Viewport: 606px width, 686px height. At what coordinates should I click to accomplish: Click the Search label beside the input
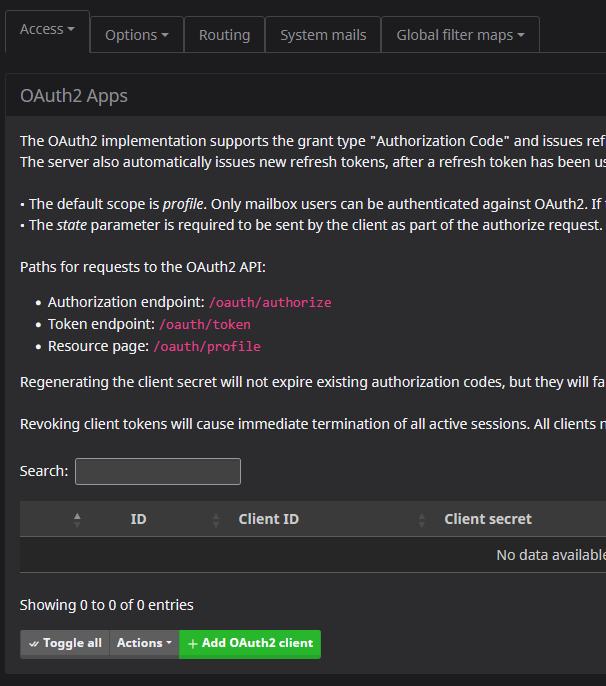pos(44,471)
